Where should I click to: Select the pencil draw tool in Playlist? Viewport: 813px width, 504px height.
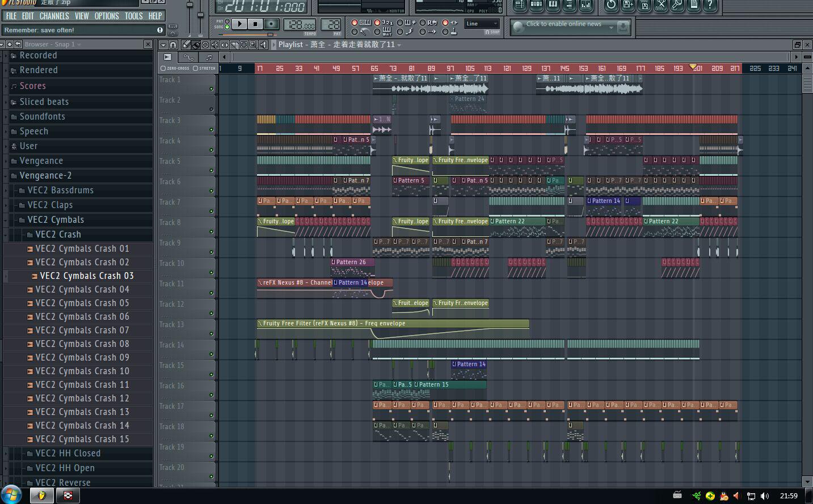(186, 45)
